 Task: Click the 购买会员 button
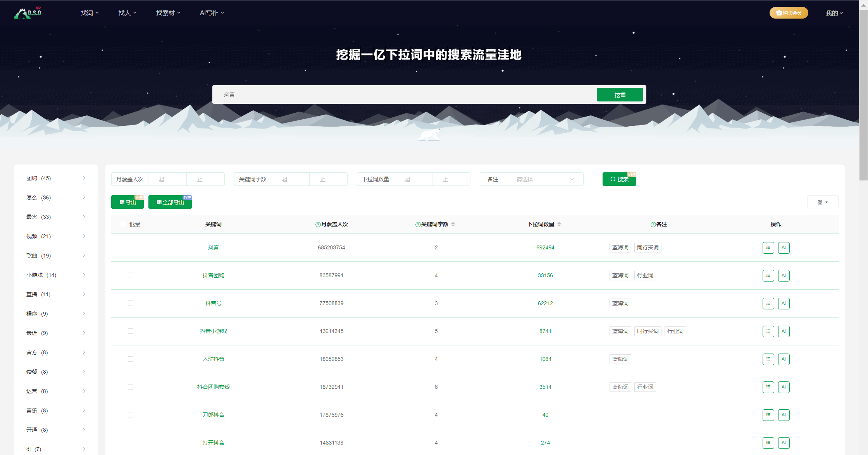[789, 13]
